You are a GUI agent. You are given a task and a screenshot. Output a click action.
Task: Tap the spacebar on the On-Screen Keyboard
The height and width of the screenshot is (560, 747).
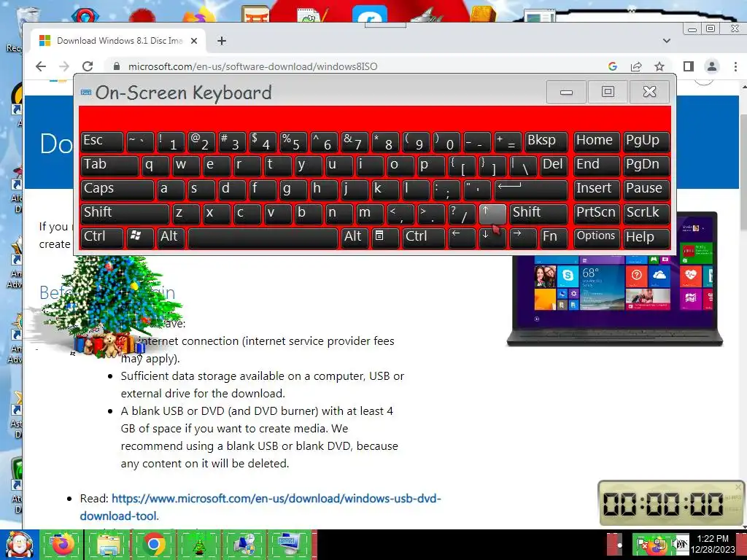(x=263, y=238)
